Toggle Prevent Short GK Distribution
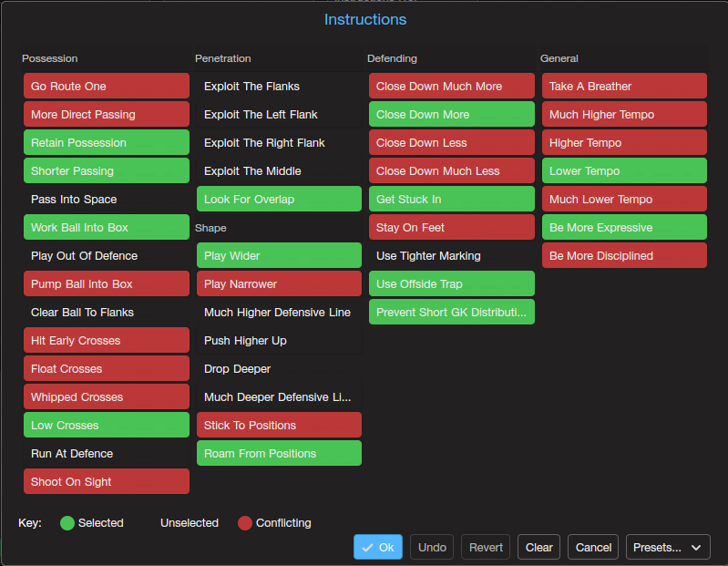This screenshot has height=566, width=728. point(452,312)
